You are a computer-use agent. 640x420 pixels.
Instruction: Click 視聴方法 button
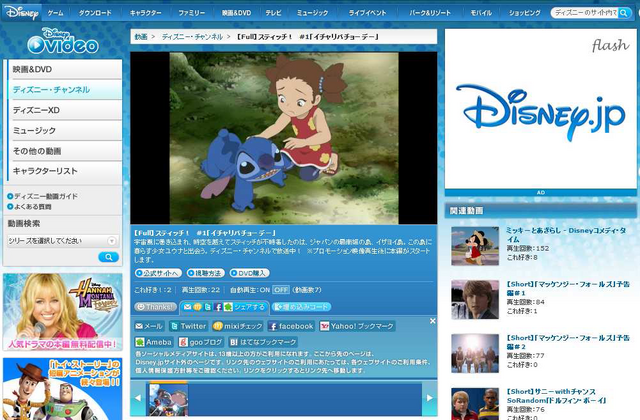206,273
